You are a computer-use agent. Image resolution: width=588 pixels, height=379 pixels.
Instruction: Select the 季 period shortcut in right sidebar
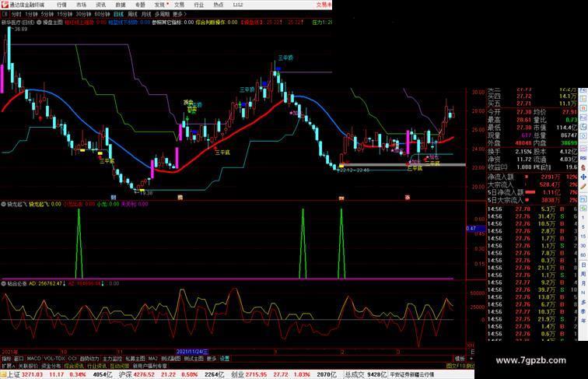click(583, 311)
